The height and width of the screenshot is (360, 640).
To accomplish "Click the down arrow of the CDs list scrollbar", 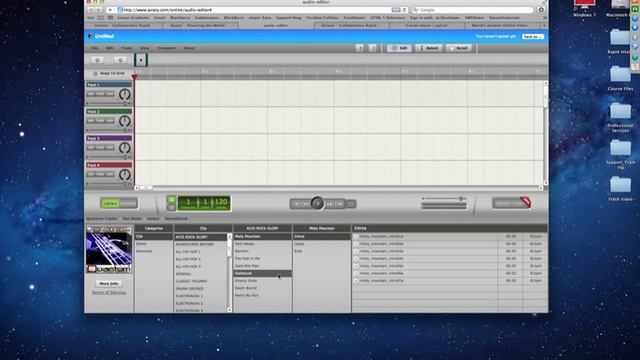I will pos(229,310).
